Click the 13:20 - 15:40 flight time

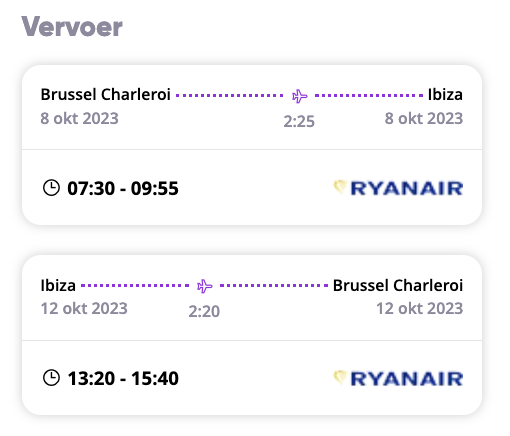pos(123,378)
